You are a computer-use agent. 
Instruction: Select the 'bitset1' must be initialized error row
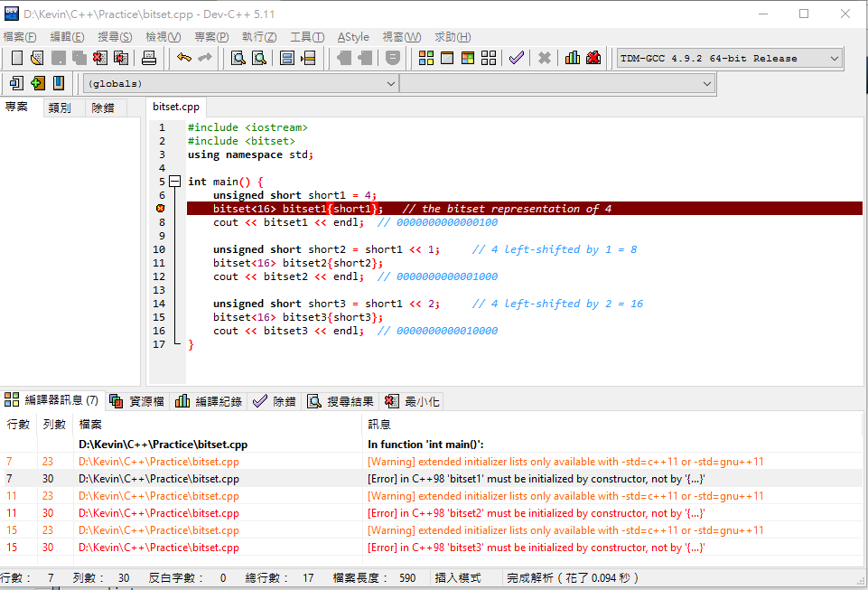tap(432, 479)
